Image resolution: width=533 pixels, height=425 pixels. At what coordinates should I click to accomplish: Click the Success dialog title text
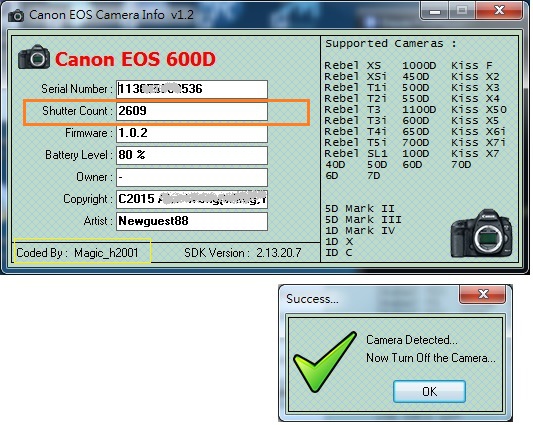coord(312,299)
